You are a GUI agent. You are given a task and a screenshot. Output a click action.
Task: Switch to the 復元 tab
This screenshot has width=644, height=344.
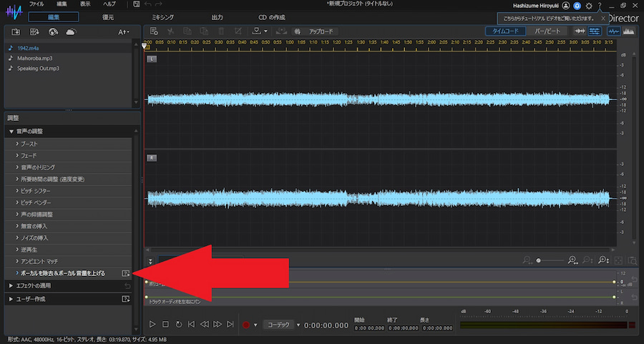click(108, 17)
